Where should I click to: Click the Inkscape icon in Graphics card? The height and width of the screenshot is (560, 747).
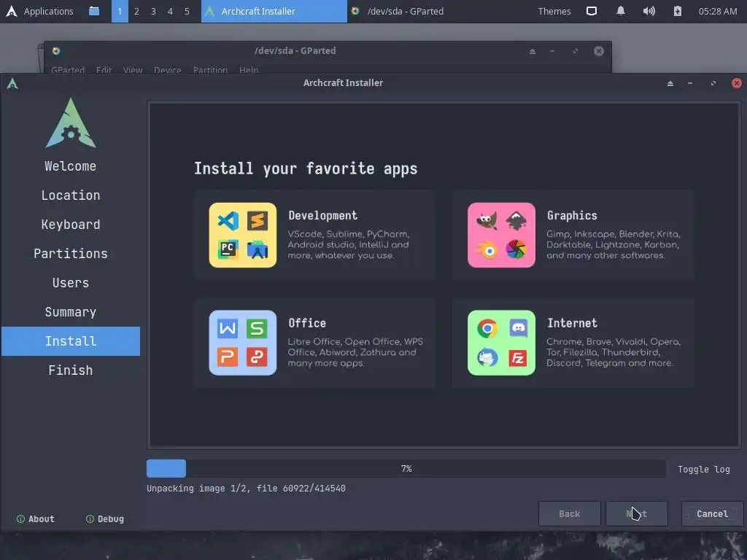516,221
